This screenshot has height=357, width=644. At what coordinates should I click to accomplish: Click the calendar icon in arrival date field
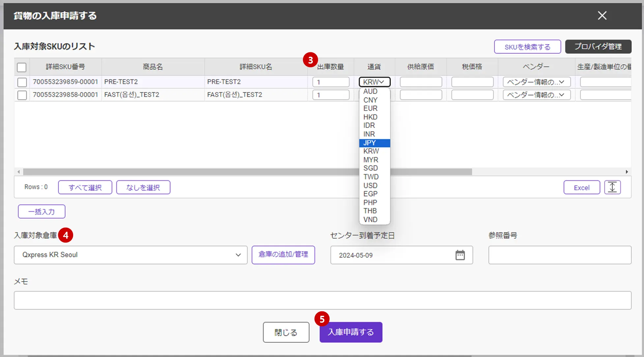click(460, 255)
